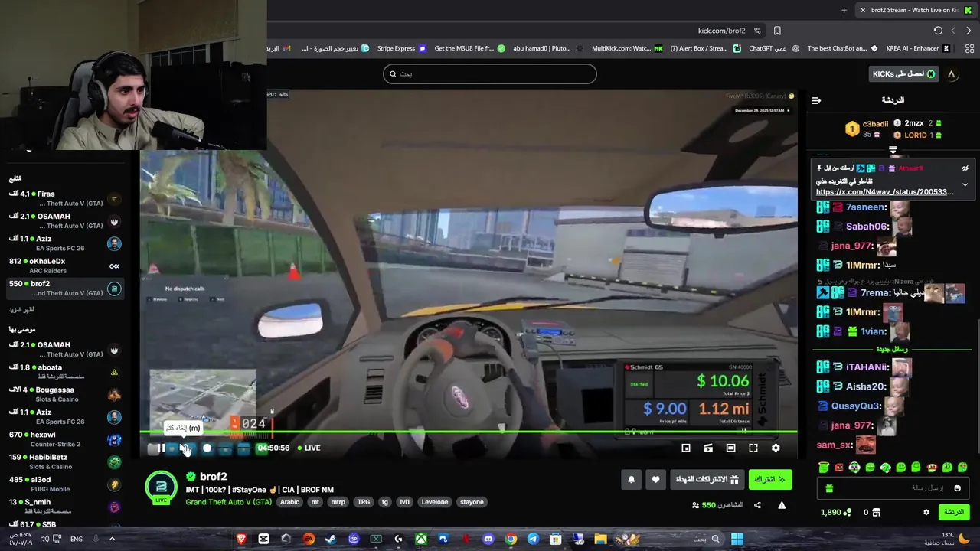Viewport: 980px width, 551px height.
Task: Open Discord from taskbar
Action: click(488, 539)
